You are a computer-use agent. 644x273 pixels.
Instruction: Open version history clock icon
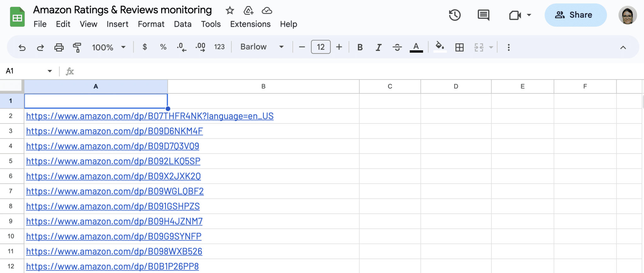455,15
